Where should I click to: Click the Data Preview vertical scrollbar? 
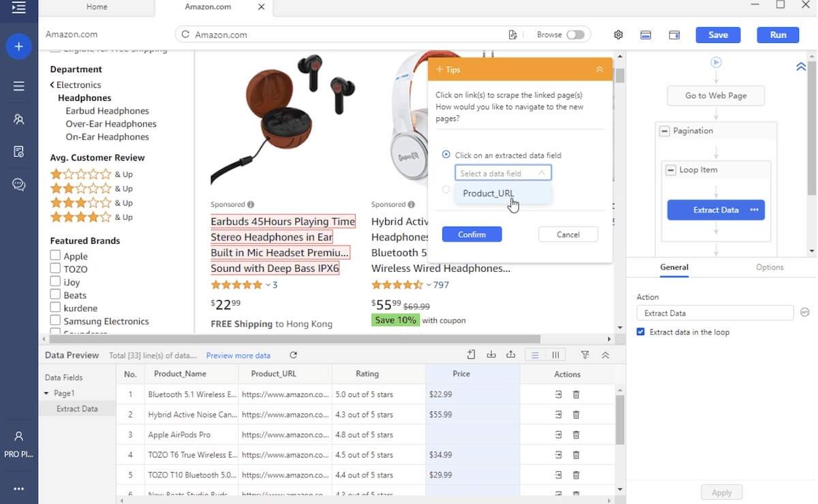620,419
